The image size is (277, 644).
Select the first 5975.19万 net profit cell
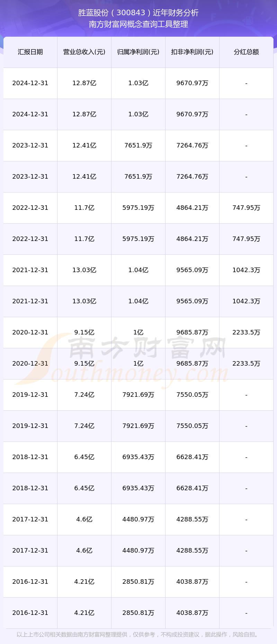coord(138,208)
